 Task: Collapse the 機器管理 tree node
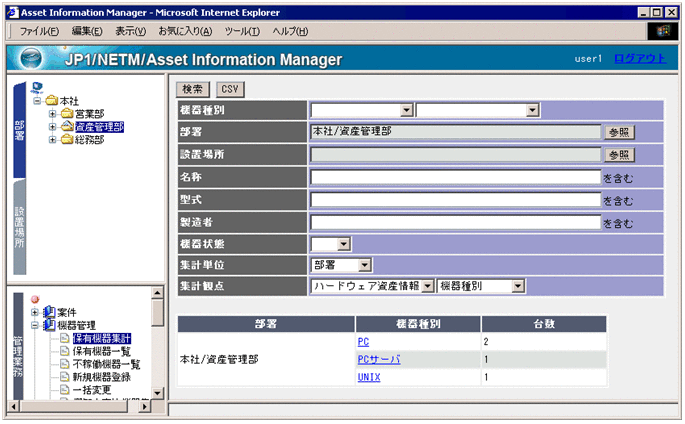(35, 325)
